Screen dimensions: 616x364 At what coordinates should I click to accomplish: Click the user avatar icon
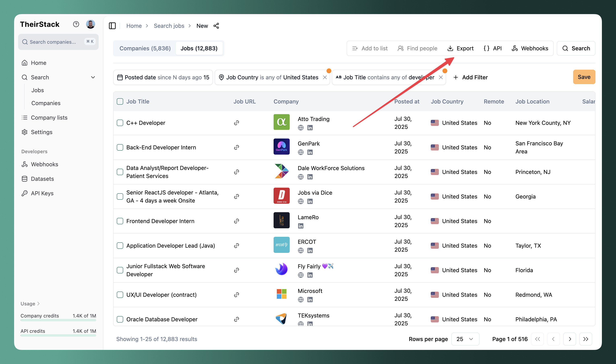(90, 24)
